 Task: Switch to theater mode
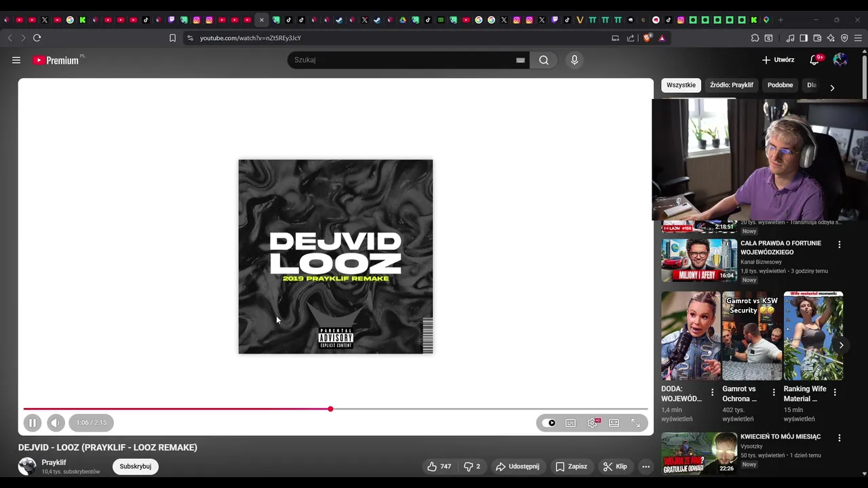(614, 423)
